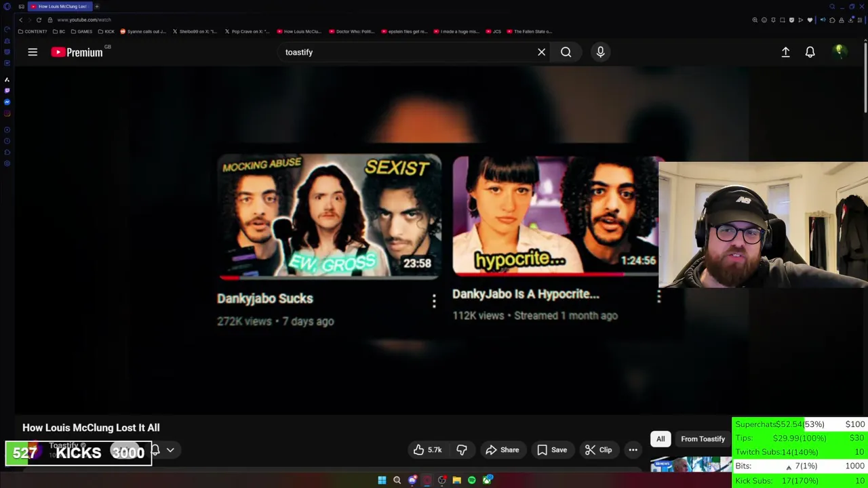Screen dimensions: 868x488
Task: Open the browser easy setup menu icon
Action: (x=860, y=20)
